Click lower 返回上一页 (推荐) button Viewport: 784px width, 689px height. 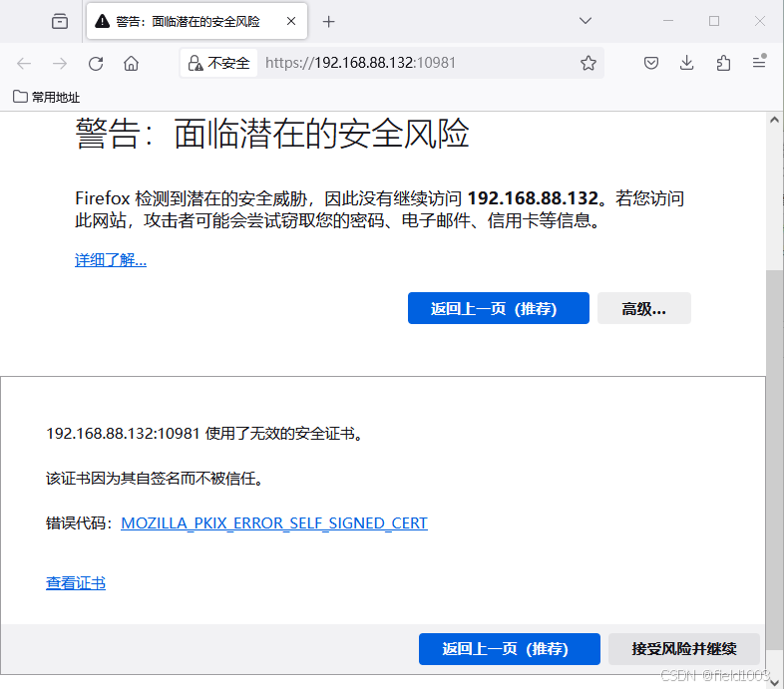510,649
